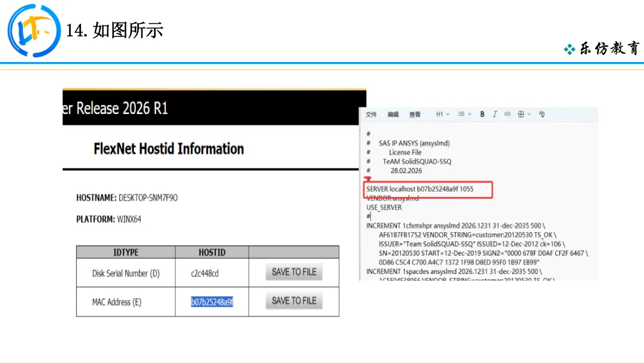Expand the list style dropdown arrow
The image size is (644, 363).
tap(469, 114)
